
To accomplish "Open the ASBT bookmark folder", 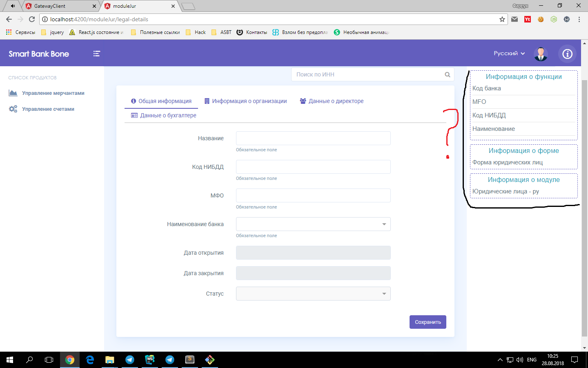I will coord(221,32).
